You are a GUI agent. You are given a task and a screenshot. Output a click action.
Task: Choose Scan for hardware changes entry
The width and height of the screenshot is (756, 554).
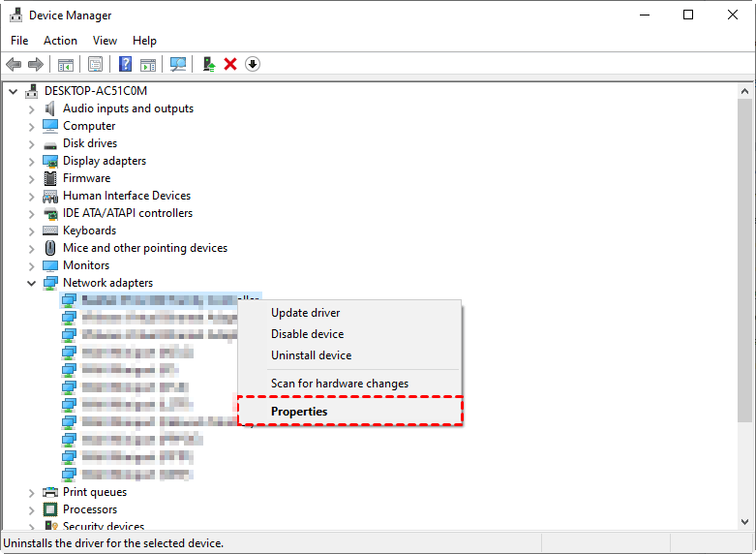click(349, 384)
